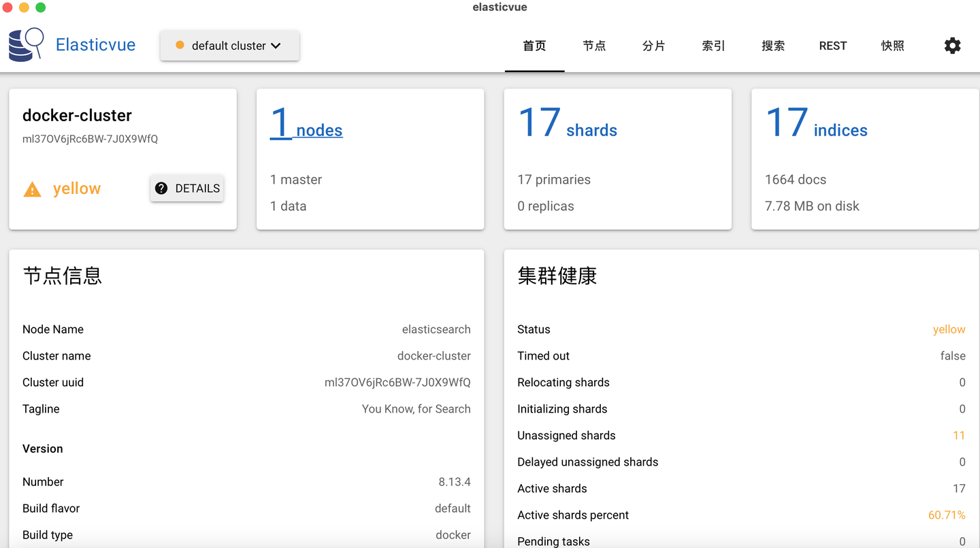This screenshot has width=980, height=548.
Task: Select the 首页 tab
Action: click(x=534, y=46)
